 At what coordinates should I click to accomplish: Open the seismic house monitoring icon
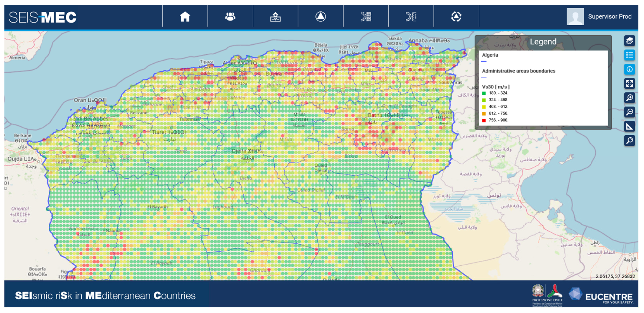click(275, 17)
